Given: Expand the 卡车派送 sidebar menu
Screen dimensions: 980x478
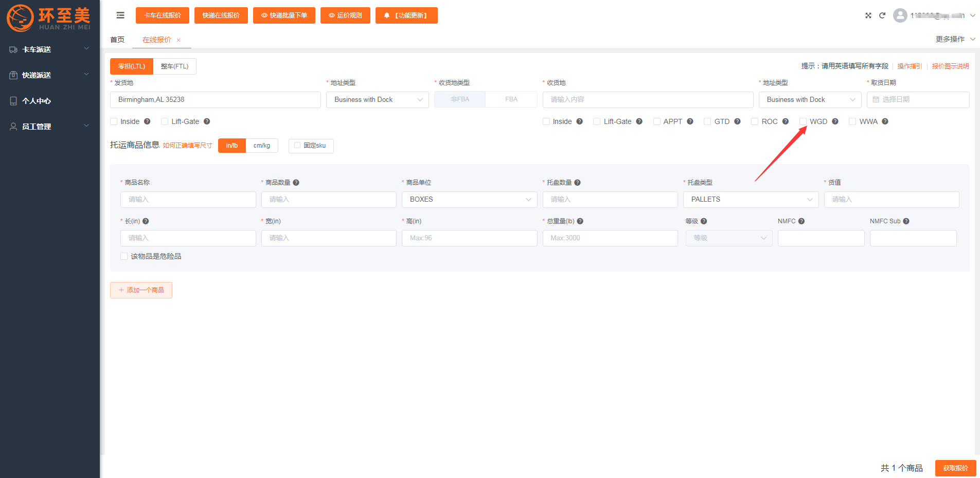Looking at the screenshot, I should pyautogui.click(x=49, y=49).
